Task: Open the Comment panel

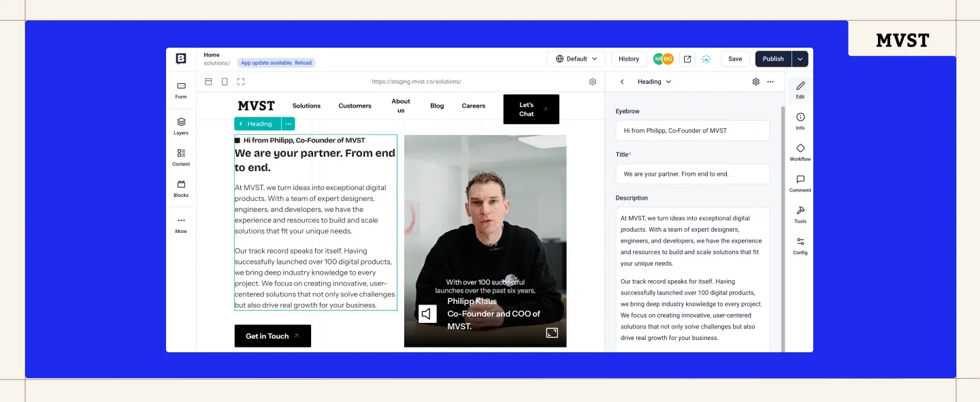Action: (x=800, y=183)
